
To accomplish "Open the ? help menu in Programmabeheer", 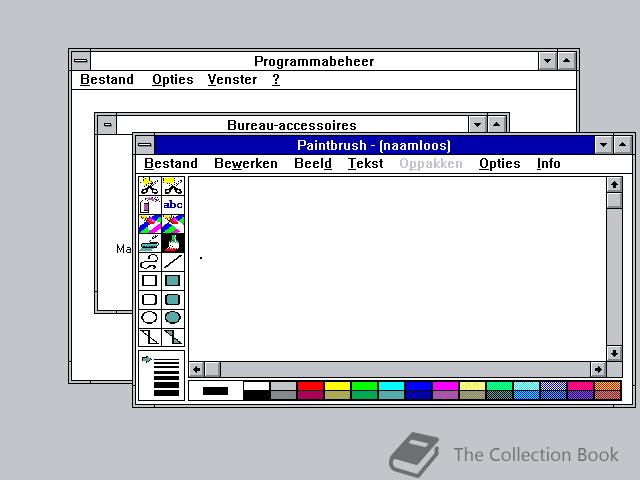I will pyautogui.click(x=276, y=80).
